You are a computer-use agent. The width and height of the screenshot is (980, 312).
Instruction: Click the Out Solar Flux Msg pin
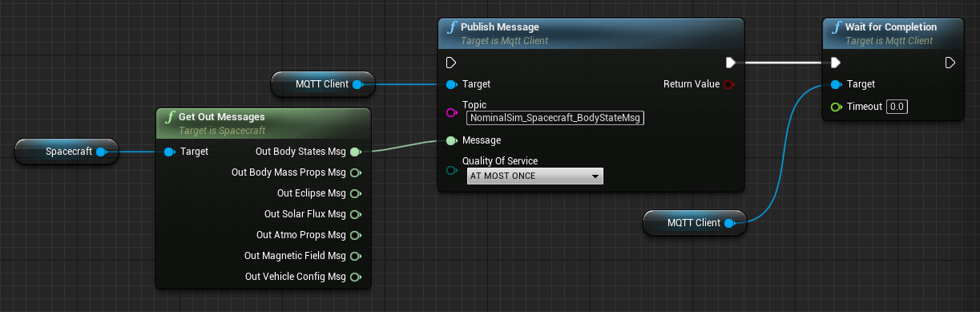click(x=355, y=214)
